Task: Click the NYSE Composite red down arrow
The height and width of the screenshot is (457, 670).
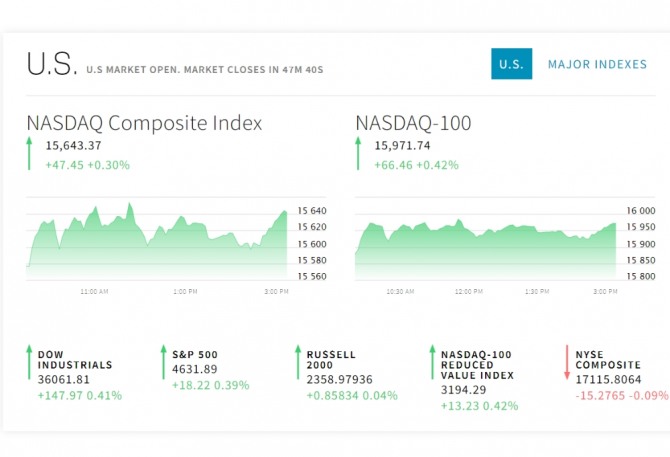Action: click(565, 362)
